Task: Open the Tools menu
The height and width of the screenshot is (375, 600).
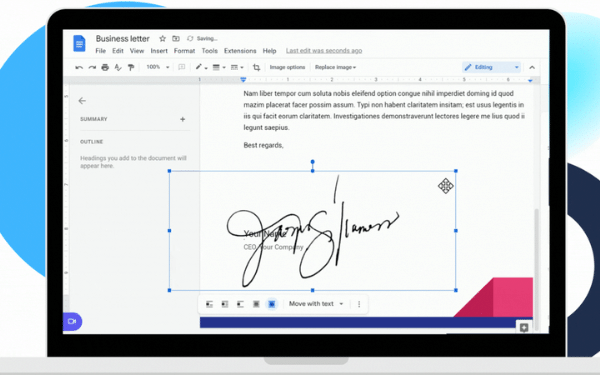Action: coord(210,51)
